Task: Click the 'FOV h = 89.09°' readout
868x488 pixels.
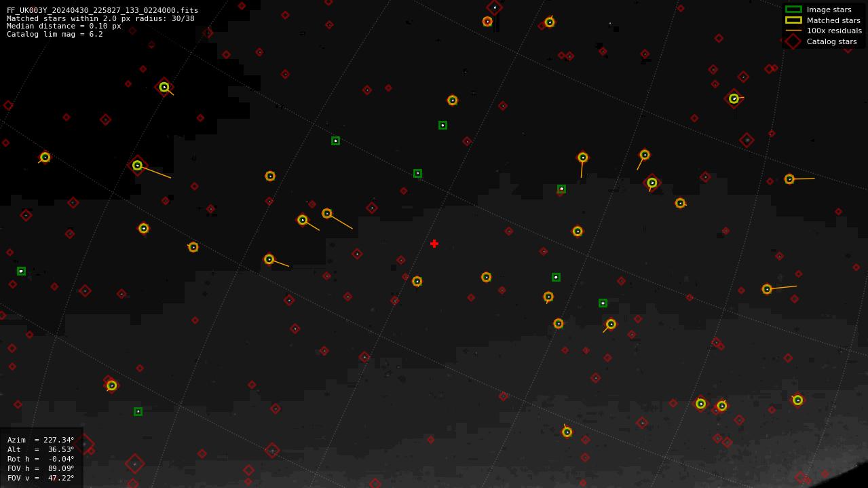Action: tap(41, 468)
